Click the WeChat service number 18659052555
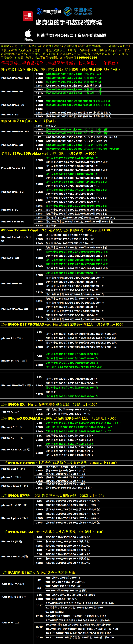 [87, 57]
